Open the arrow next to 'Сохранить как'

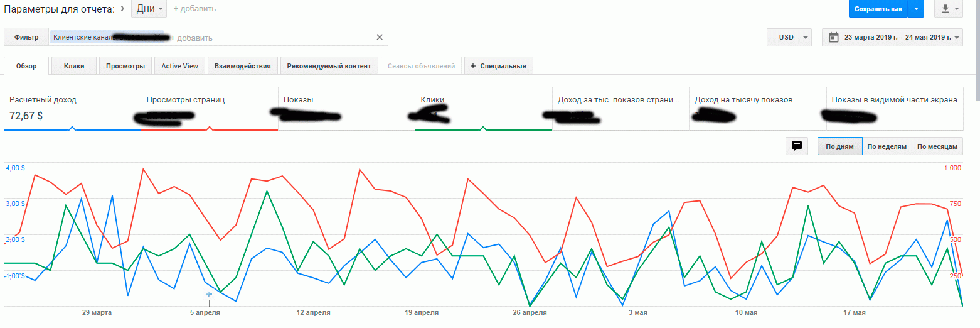(x=916, y=9)
